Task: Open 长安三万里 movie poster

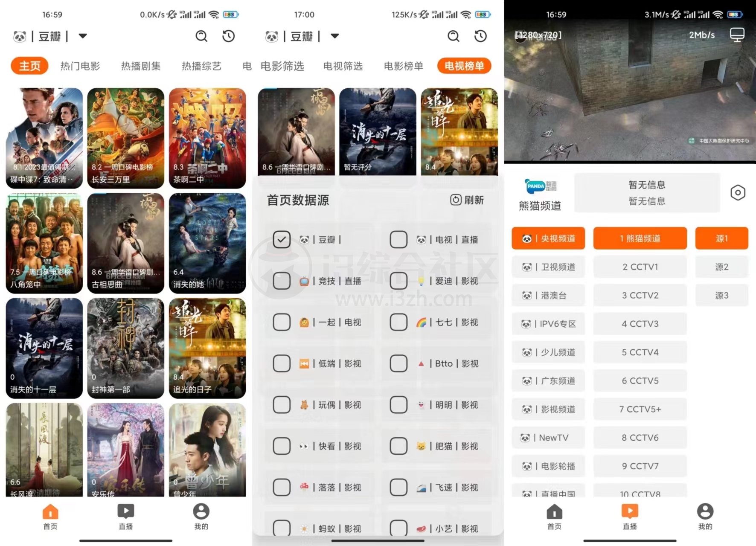Action: [126, 138]
